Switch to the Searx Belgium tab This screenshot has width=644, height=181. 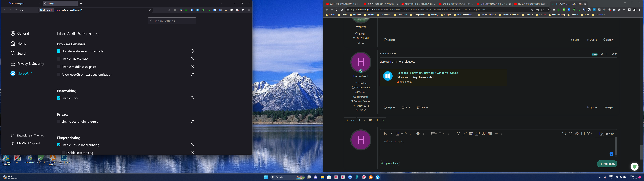(24, 4)
